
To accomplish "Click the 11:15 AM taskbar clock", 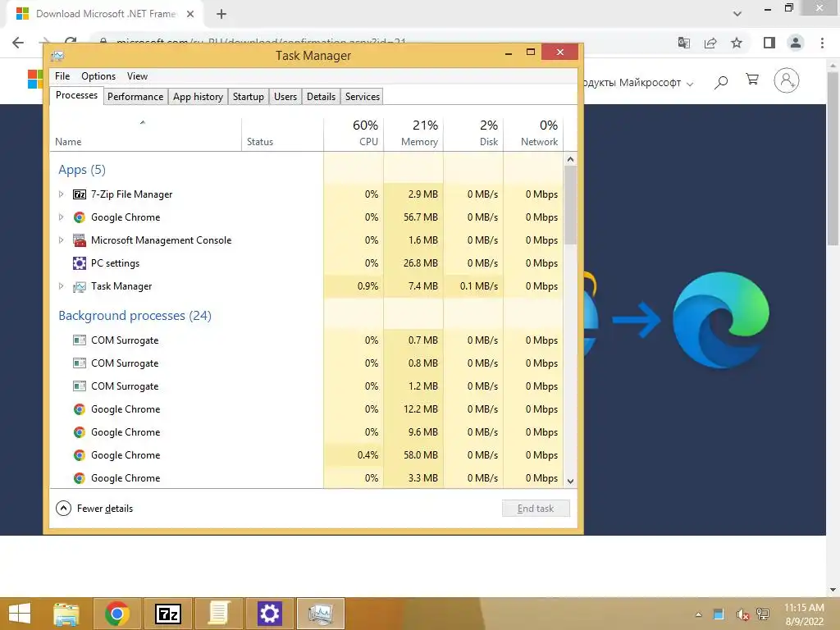I will pyautogui.click(x=804, y=608).
